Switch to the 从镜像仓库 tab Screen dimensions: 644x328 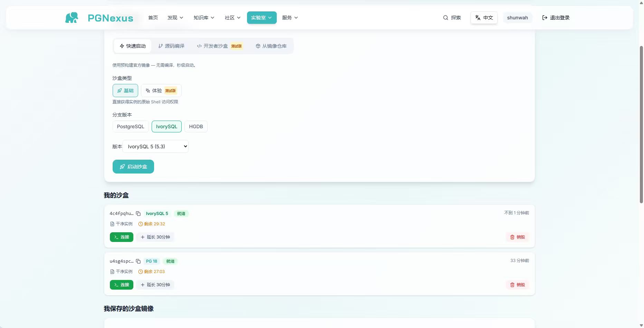point(271,46)
